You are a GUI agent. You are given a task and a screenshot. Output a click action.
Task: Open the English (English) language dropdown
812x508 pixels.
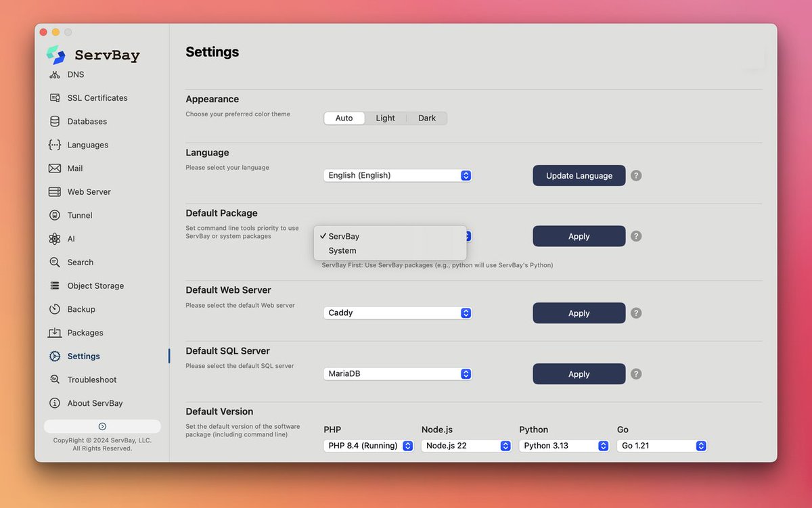398,176
